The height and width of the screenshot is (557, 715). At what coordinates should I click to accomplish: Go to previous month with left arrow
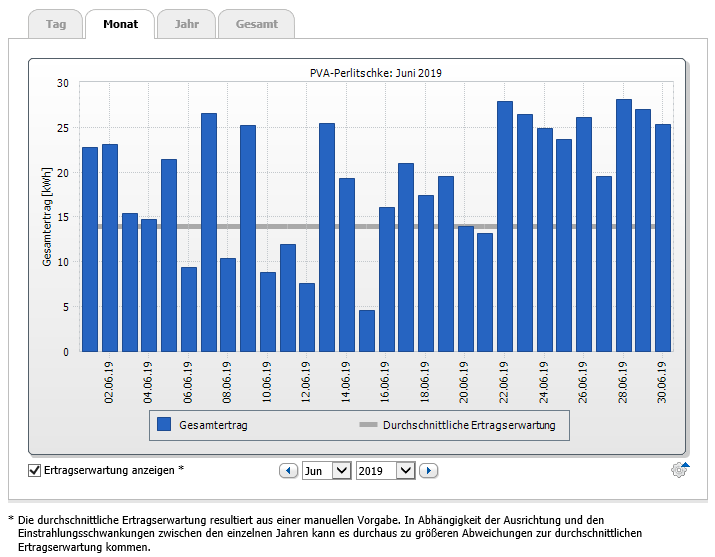click(288, 470)
